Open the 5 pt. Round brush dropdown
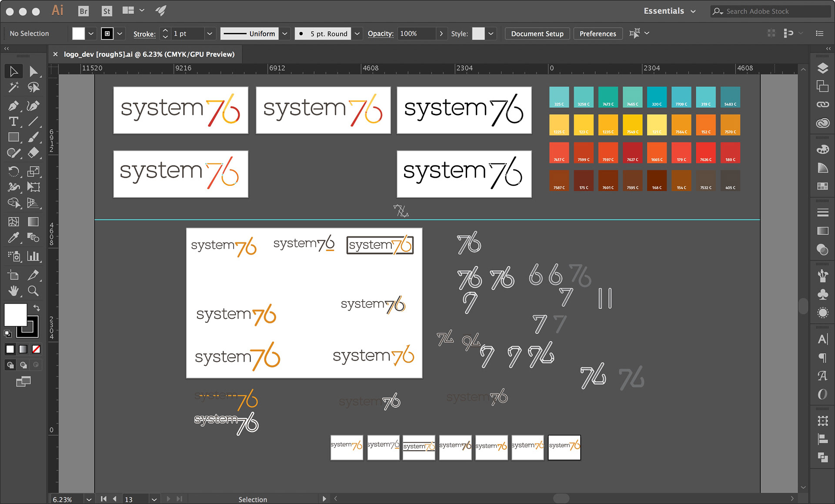 (357, 33)
